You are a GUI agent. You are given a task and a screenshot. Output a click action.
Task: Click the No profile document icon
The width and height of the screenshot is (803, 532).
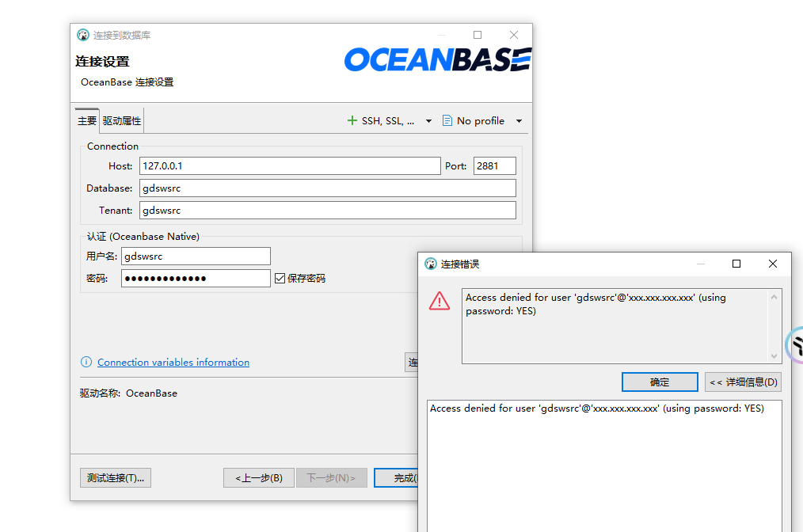447,121
